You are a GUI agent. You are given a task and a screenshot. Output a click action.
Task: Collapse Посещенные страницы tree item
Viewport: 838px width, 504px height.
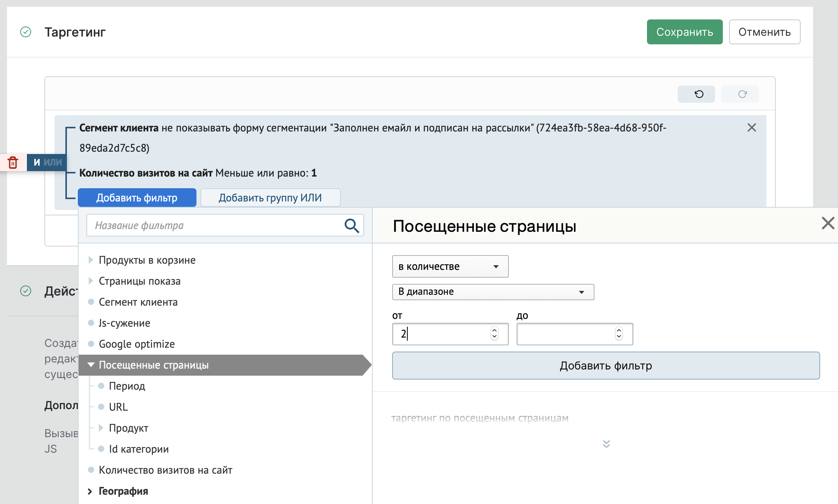pyautogui.click(x=91, y=365)
